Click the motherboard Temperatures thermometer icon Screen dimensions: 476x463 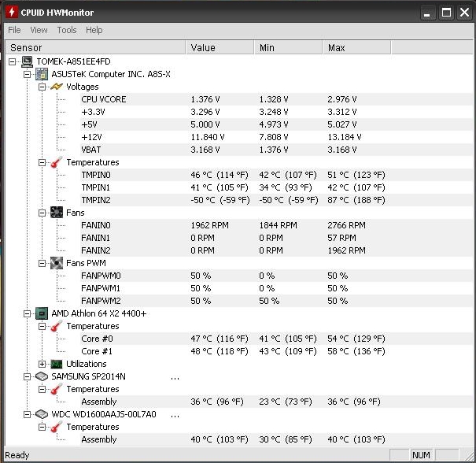tap(57, 162)
